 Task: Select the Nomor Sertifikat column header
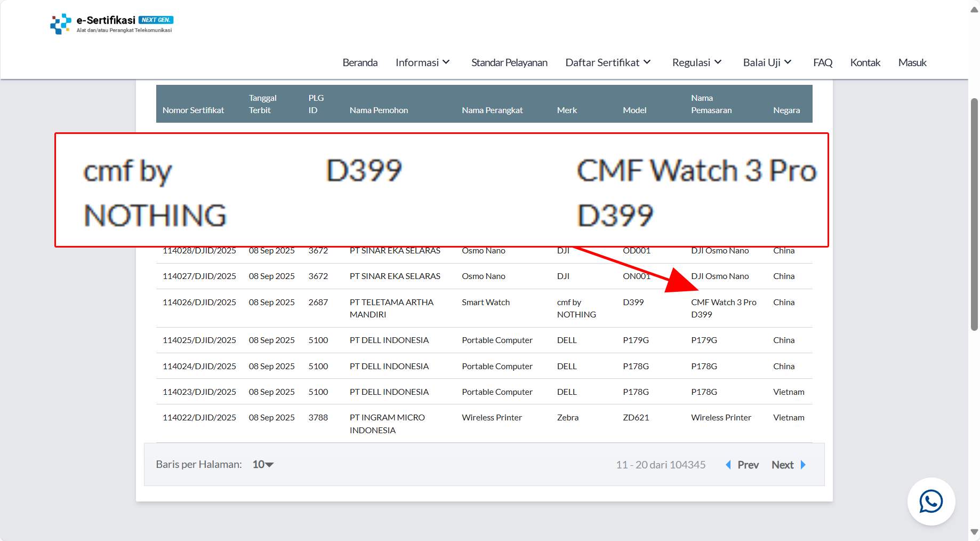[x=193, y=110]
